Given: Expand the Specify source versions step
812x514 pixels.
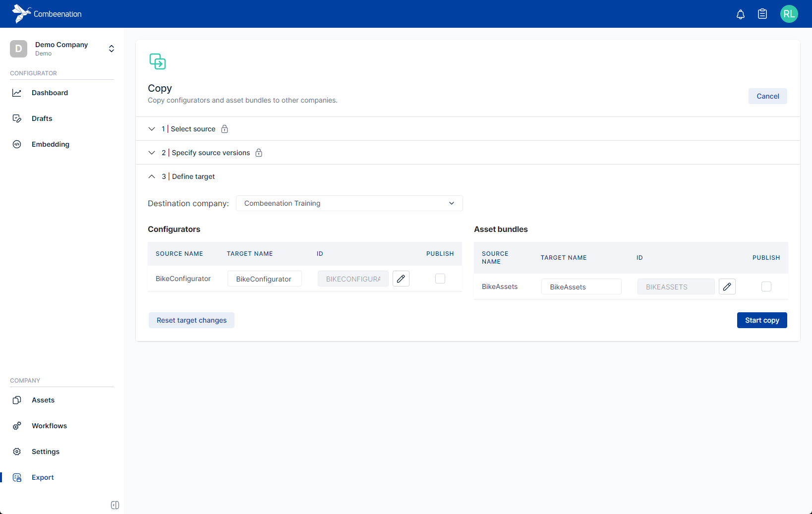Looking at the screenshot, I should coord(206,153).
